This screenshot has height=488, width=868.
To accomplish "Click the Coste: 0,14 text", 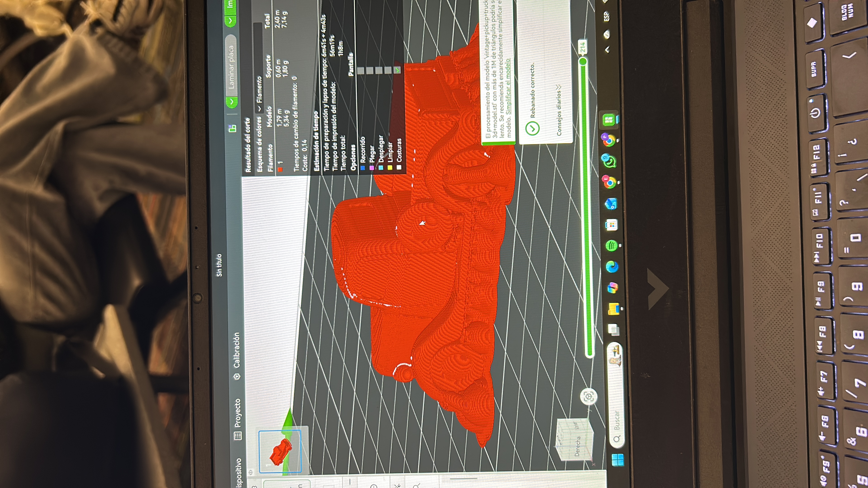I will click(x=305, y=156).
